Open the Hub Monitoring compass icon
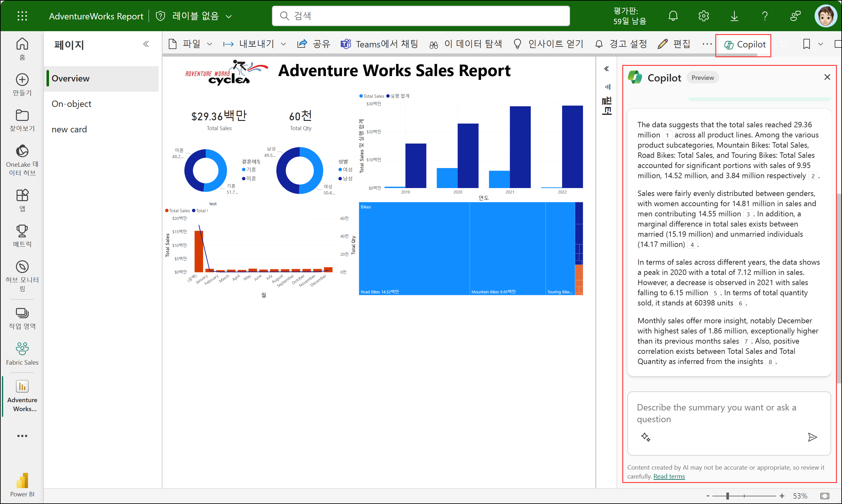 pyautogui.click(x=22, y=267)
